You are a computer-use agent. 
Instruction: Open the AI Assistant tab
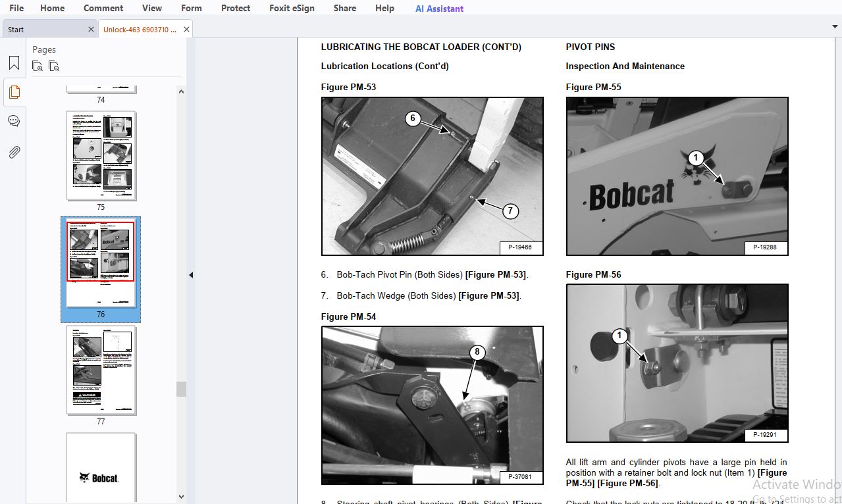click(x=439, y=9)
